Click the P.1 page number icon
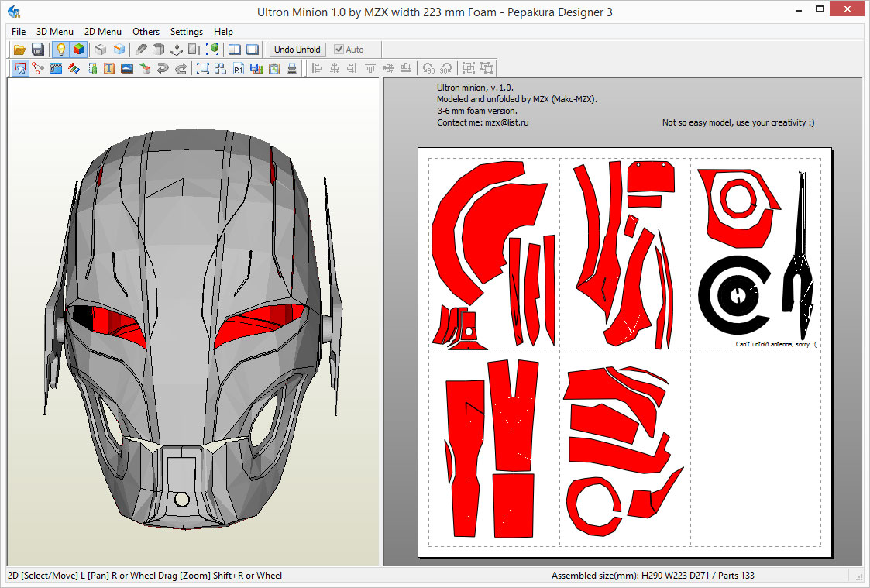 pyautogui.click(x=239, y=68)
